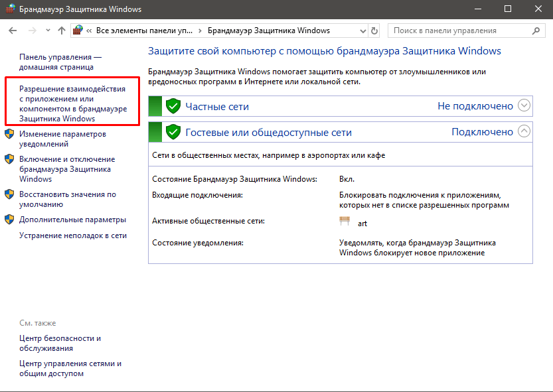Click green shield icon for public networks

point(173,132)
